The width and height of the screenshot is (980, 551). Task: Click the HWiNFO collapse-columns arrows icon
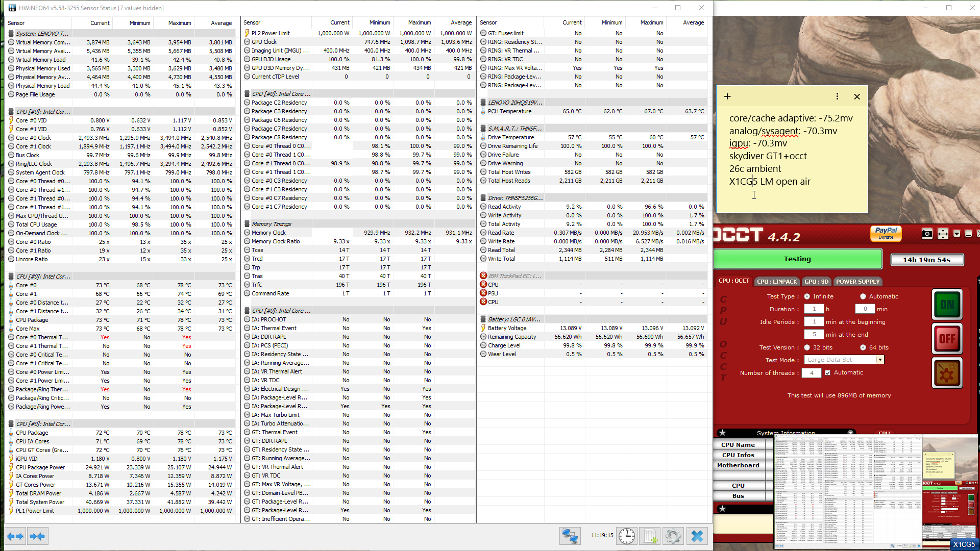[38, 536]
